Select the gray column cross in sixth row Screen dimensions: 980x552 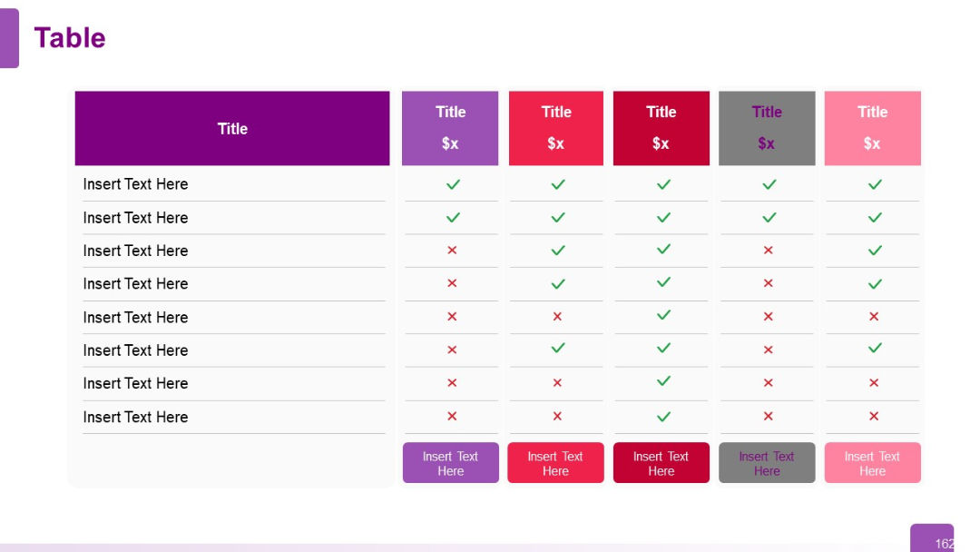click(769, 350)
